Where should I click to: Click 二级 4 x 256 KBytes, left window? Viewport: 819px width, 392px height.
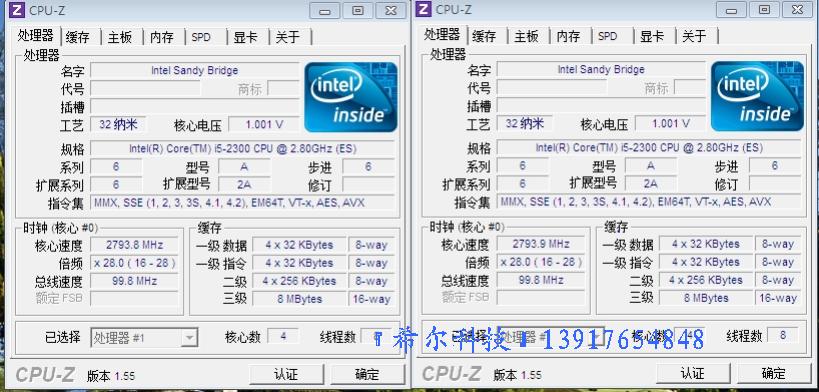coord(299,281)
